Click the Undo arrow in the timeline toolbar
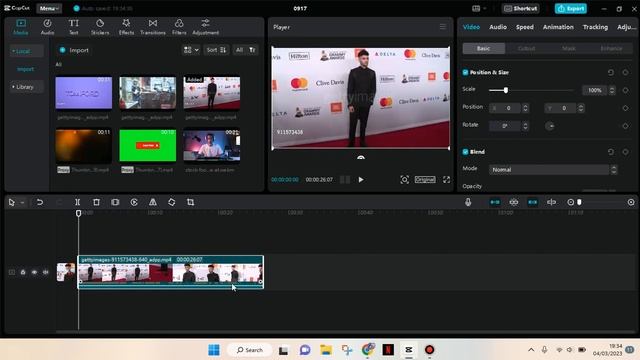 click(x=40, y=202)
